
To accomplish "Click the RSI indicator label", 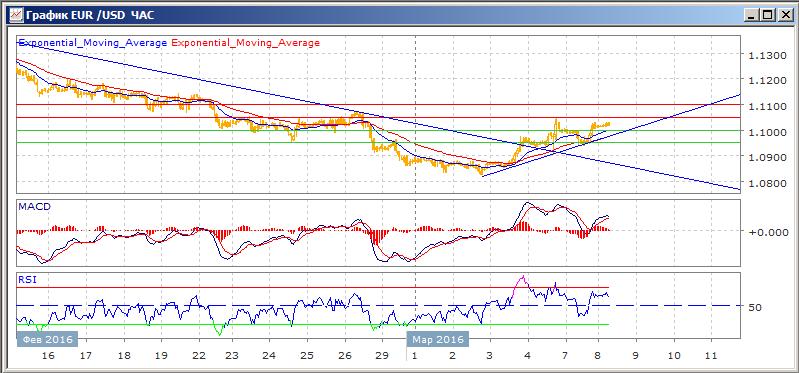I will [27, 279].
